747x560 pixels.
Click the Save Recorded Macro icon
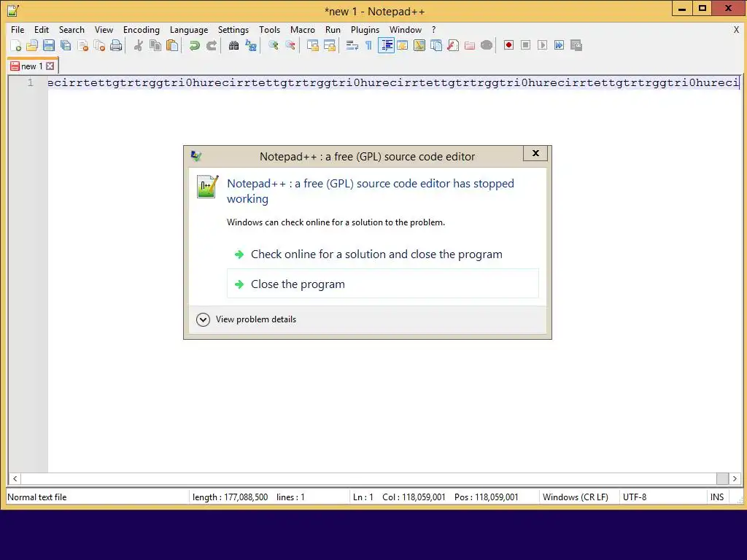coord(576,45)
